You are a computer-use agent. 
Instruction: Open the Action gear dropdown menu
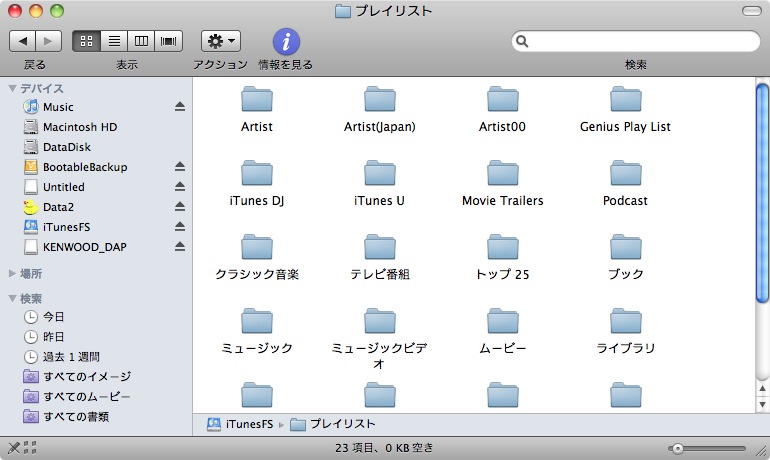point(221,41)
